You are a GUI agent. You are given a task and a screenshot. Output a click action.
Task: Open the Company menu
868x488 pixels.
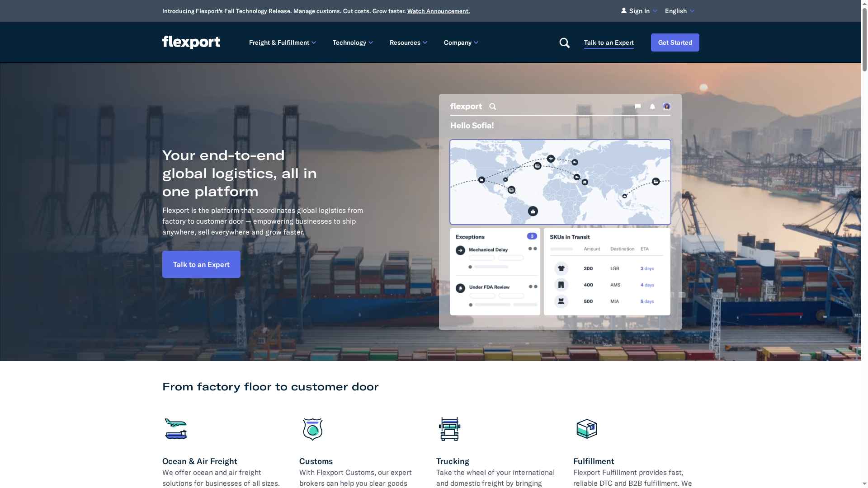(460, 42)
